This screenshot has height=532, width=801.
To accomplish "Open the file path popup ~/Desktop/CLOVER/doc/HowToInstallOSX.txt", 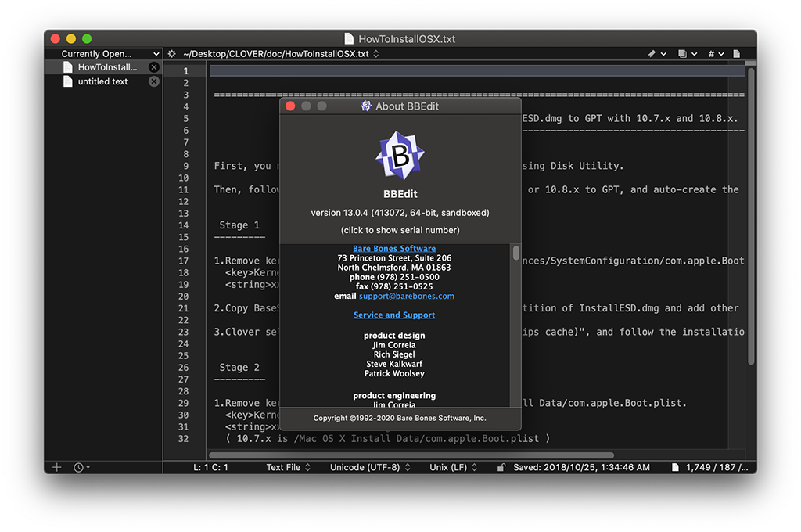I will click(281, 54).
